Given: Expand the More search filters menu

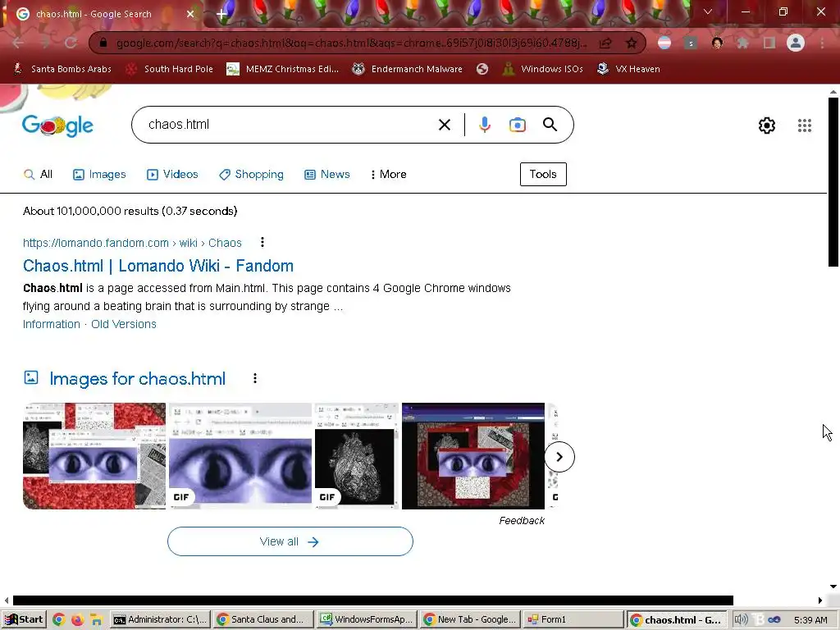Looking at the screenshot, I should pos(389,174).
